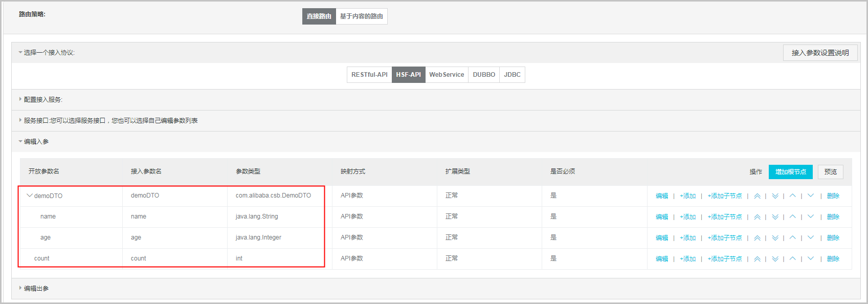The height and width of the screenshot is (304, 868).
Task: Click the 增加根节点 button
Action: coord(791,172)
